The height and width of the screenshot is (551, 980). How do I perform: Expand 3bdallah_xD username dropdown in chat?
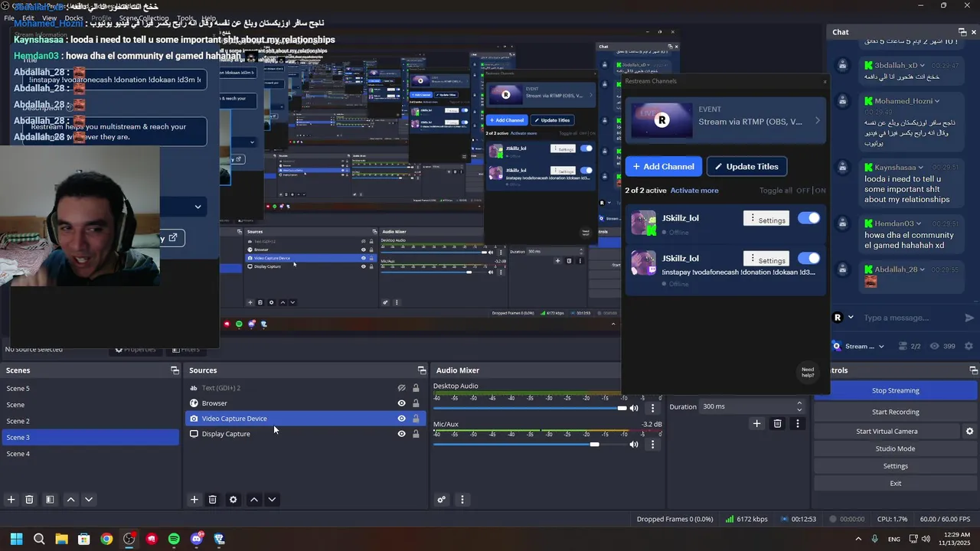tap(922, 66)
